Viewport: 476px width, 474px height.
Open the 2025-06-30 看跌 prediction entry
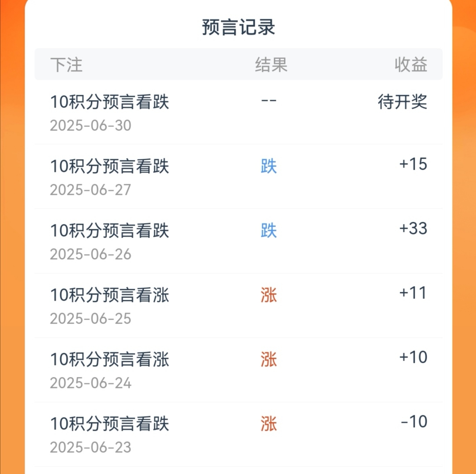click(238, 112)
